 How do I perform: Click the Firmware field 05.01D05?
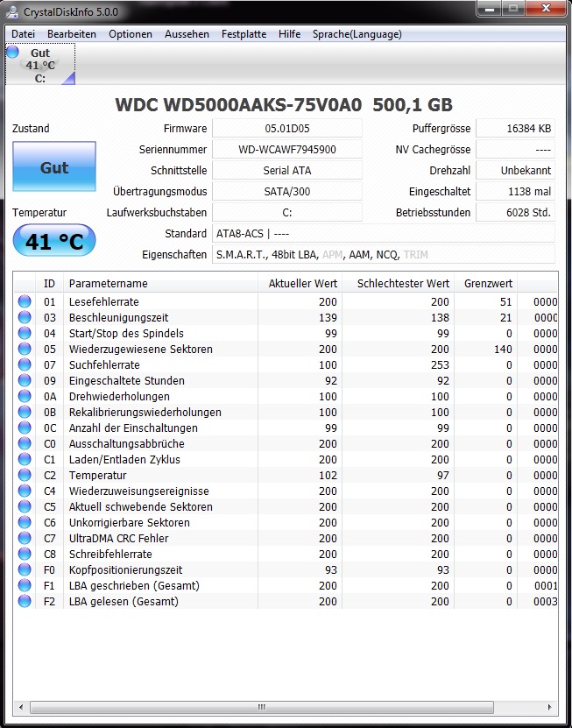[x=287, y=129]
